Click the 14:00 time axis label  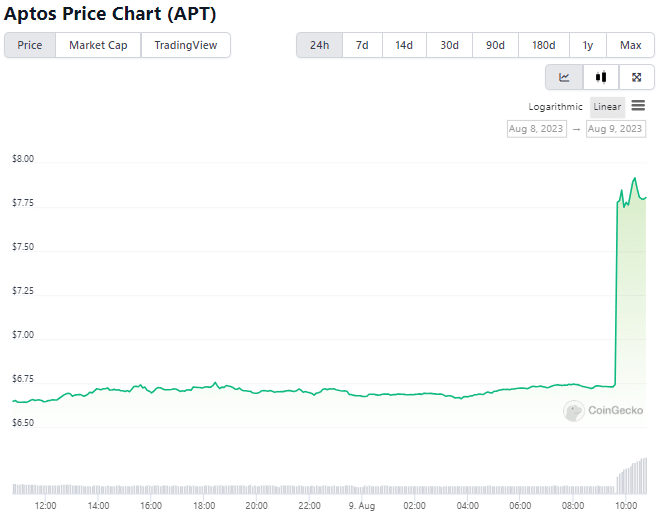98,505
